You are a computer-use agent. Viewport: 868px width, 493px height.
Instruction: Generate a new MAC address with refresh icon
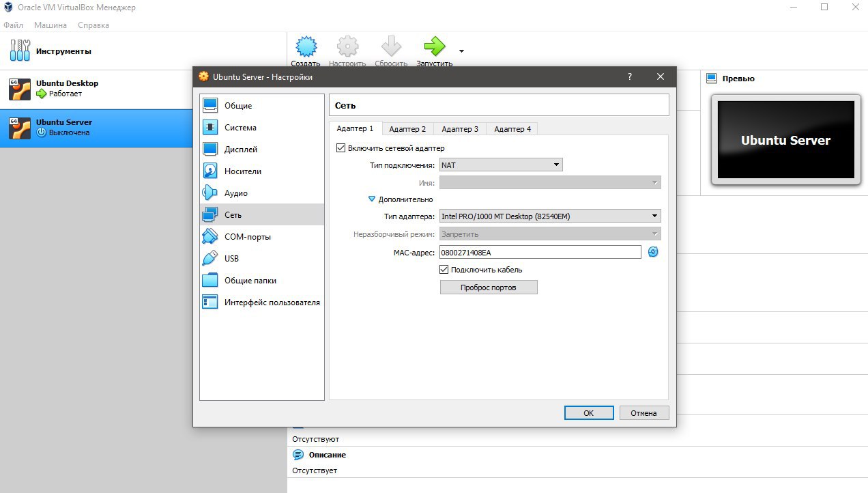tap(653, 253)
